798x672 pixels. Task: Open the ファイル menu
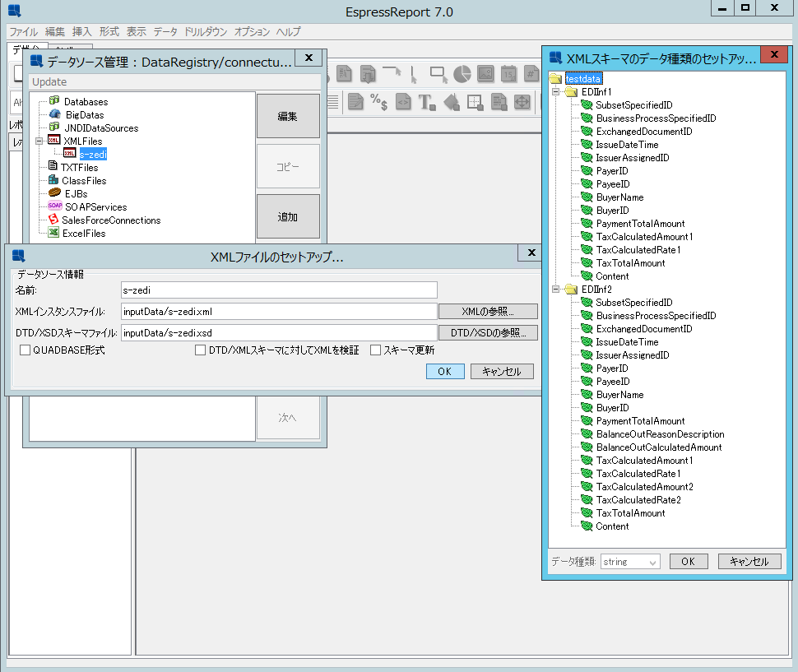tap(23, 31)
